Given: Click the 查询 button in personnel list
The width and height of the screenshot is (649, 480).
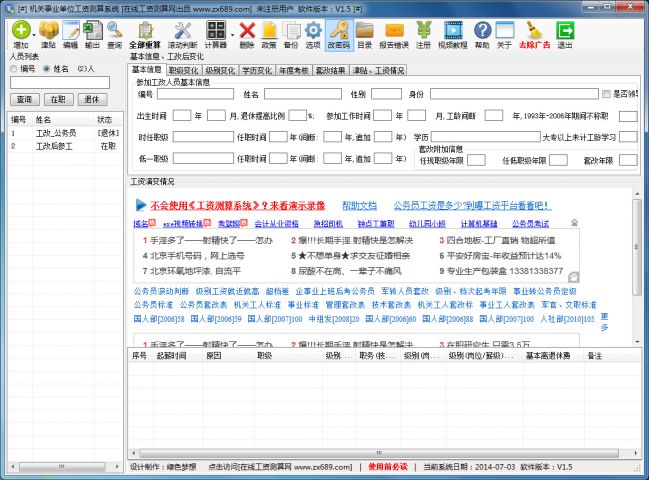Looking at the screenshot, I should (x=25, y=100).
